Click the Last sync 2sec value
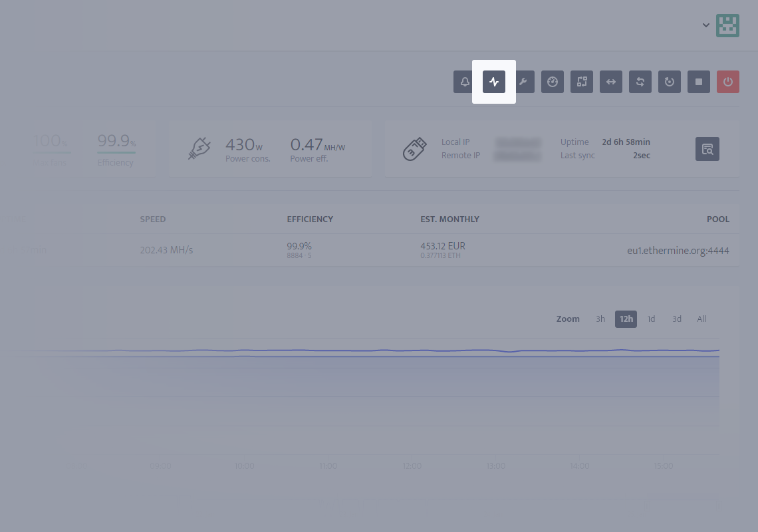758x532 pixels. click(x=642, y=155)
